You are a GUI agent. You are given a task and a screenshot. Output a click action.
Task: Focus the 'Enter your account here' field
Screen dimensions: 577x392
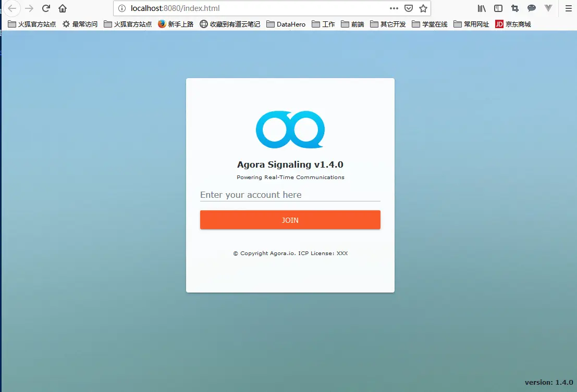[290, 195]
